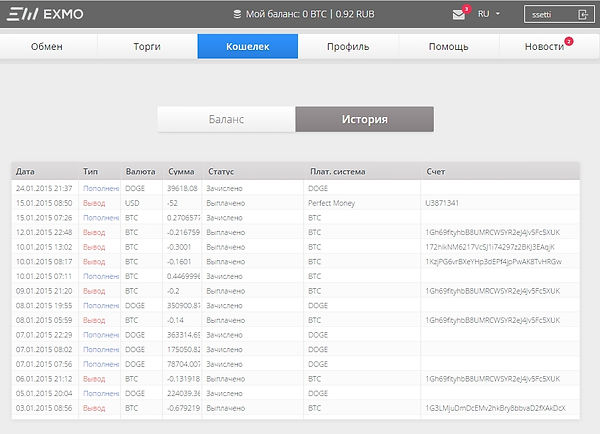Click the amount -0.1601
The height and width of the screenshot is (434, 600).
tap(179, 261)
